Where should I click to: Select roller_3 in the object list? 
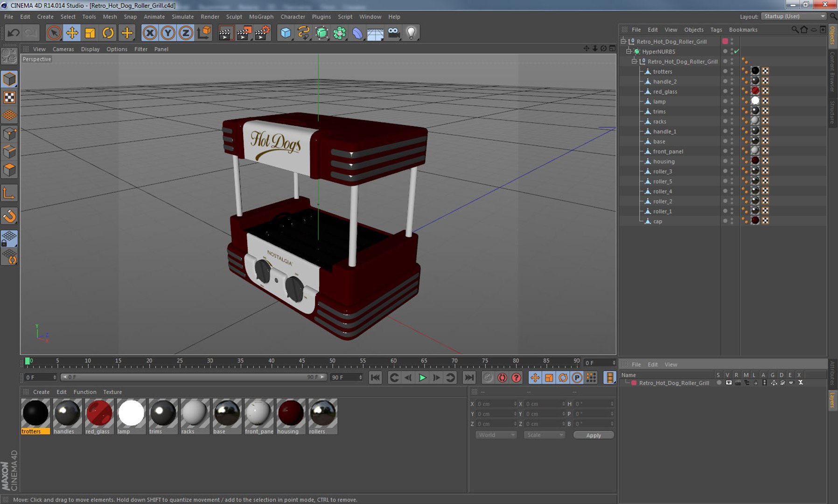(662, 171)
